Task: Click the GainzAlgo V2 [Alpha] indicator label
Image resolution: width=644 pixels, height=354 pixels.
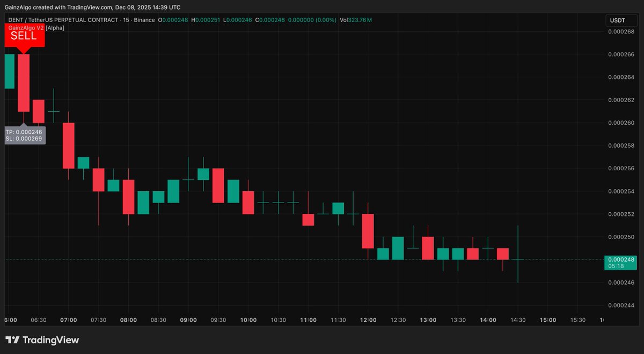Action: point(36,27)
